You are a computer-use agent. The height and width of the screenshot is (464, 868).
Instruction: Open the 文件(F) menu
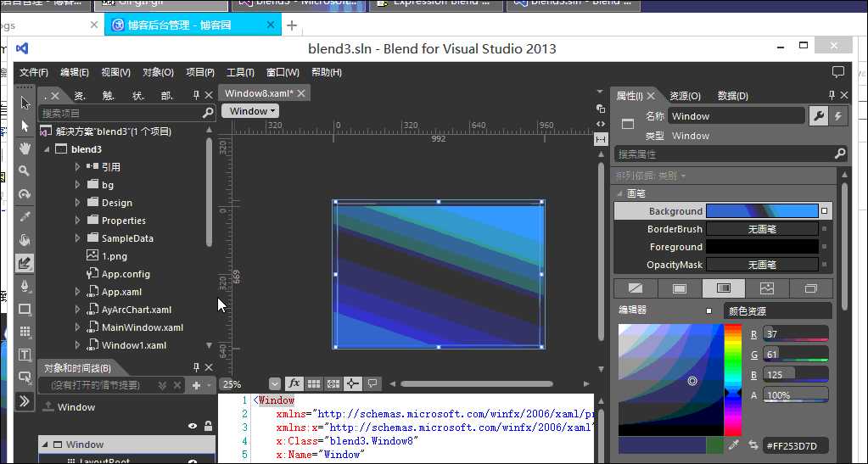click(x=34, y=73)
